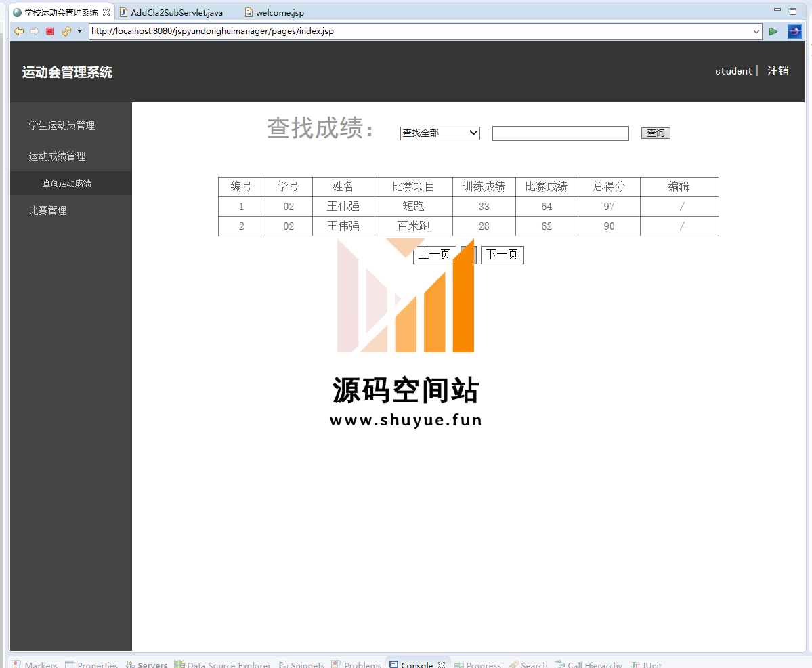Image resolution: width=812 pixels, height=668 pixels.
Task: Click the 编号 column header
Action: click(x=241, y=186)
